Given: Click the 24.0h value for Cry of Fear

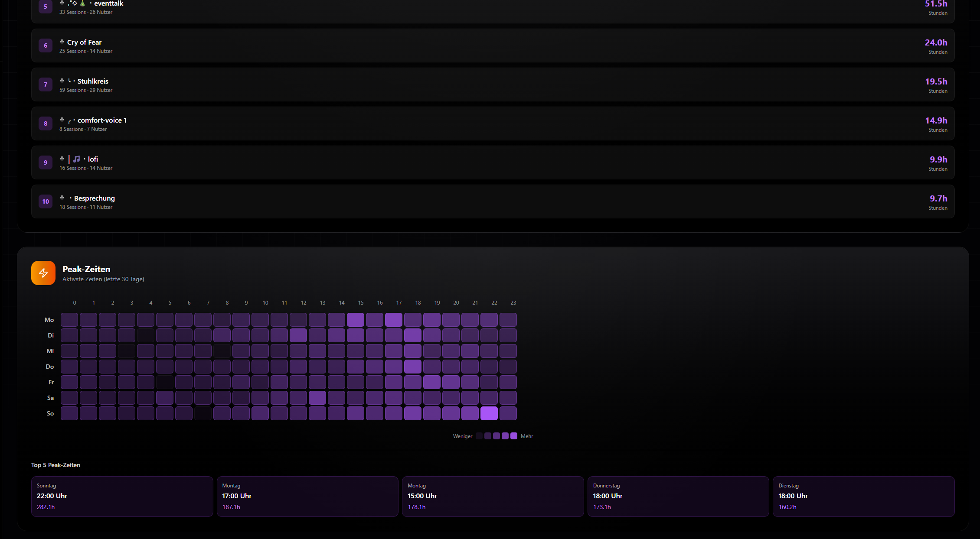Looking at the screenshot, I should (x=936, y=42).
